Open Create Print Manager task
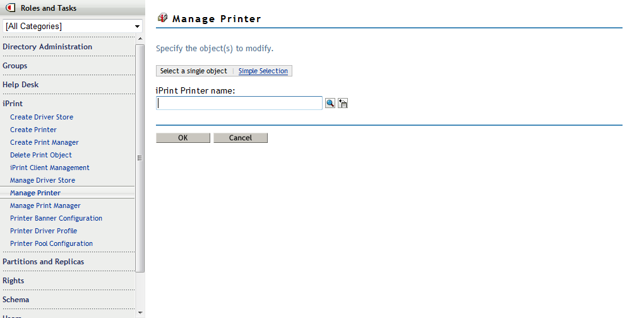This screenshot has height=318, width=644. [44, 142]
